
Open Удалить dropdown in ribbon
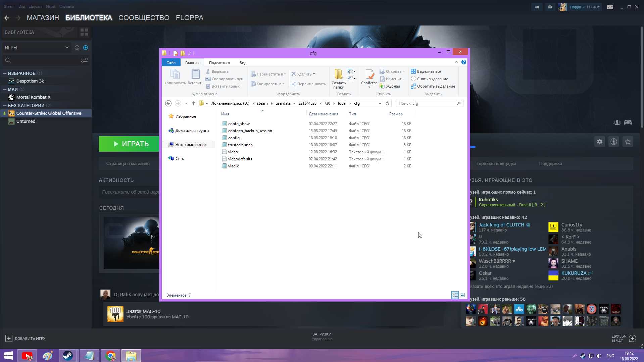point(303,74)
